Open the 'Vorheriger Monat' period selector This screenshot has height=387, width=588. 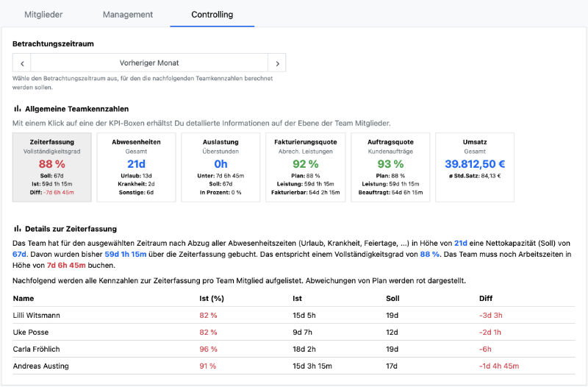[x=149, y=63]
